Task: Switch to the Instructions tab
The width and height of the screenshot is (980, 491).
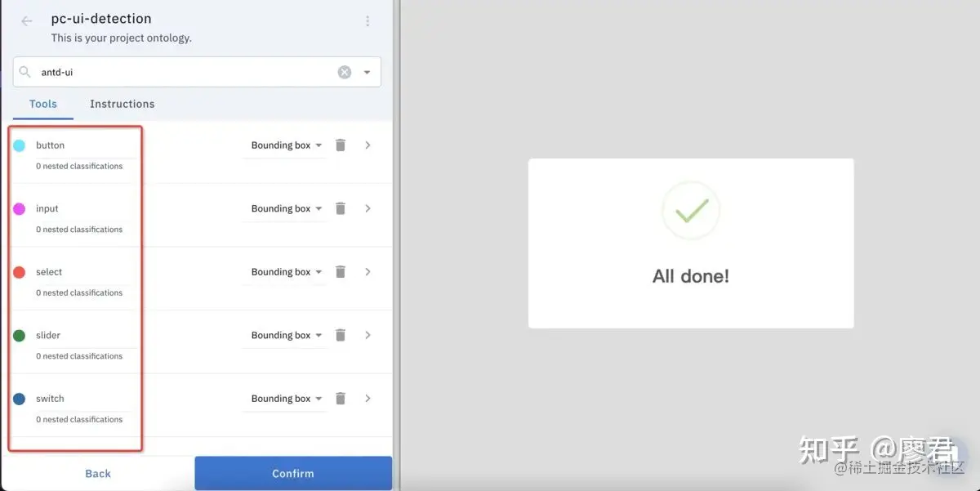Action: point(122,104)
